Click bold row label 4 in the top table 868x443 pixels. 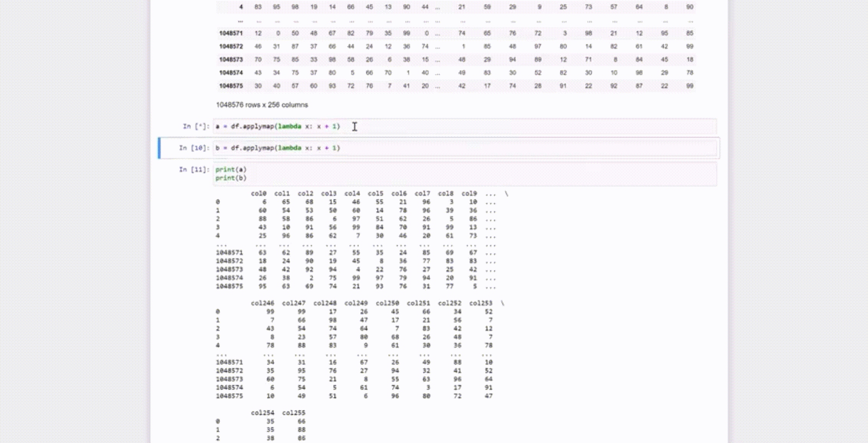241,7
